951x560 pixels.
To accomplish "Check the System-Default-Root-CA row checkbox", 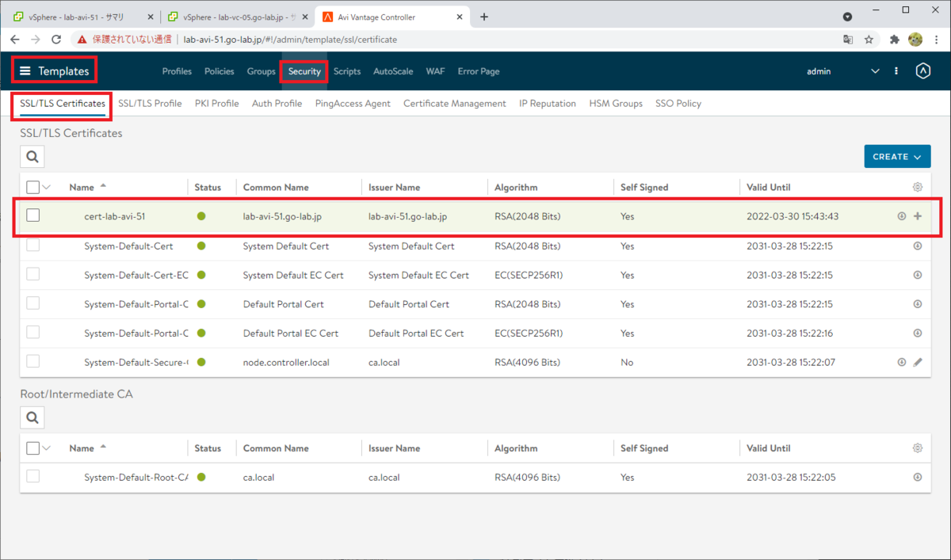I will 32,477.
